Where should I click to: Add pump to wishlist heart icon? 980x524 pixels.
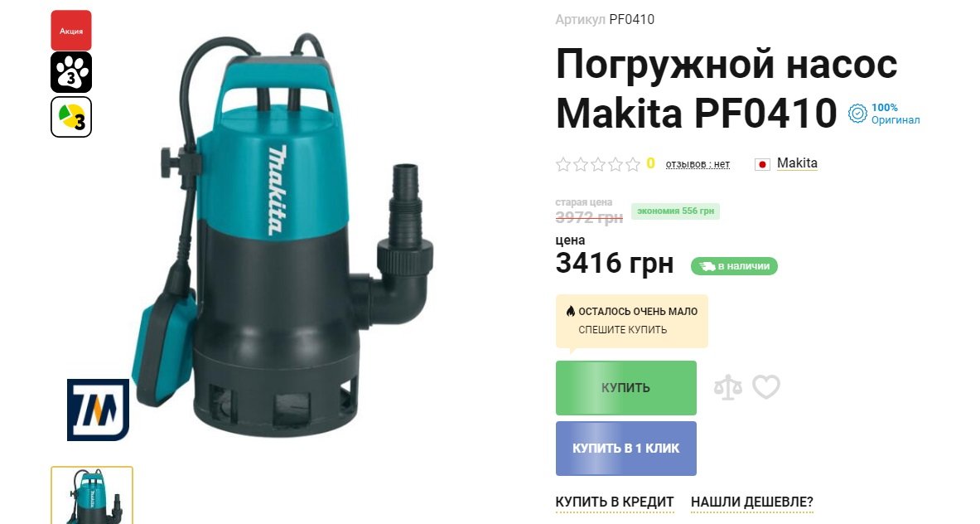point(766,386)
